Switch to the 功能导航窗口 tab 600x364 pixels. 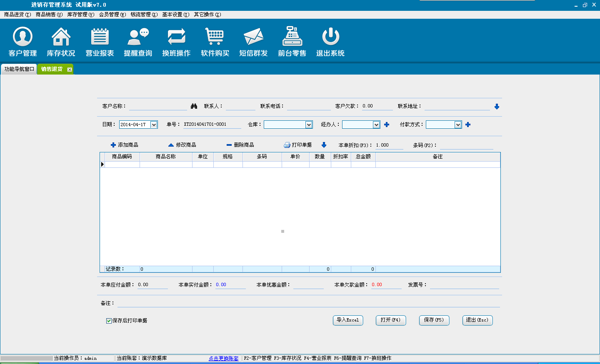point(19,69)
